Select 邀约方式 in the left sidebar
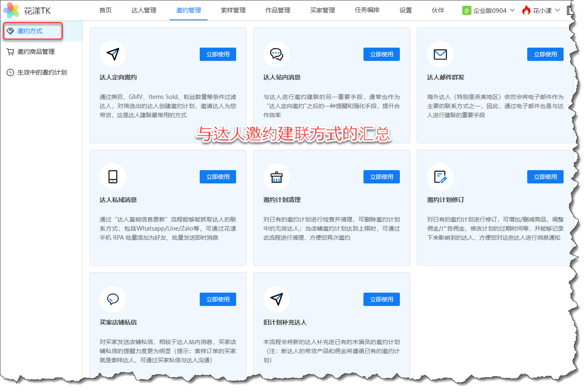The image size is (588, 392). coord(30,31)
